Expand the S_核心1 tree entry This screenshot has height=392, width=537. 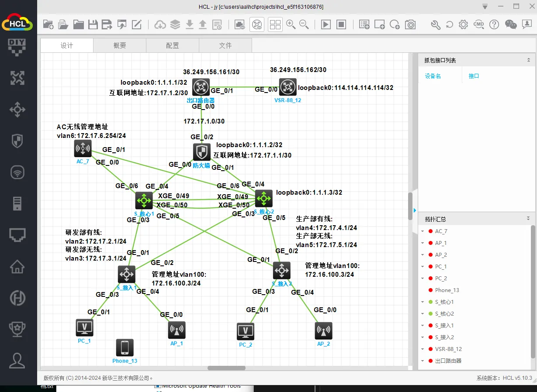click(423, 302)
